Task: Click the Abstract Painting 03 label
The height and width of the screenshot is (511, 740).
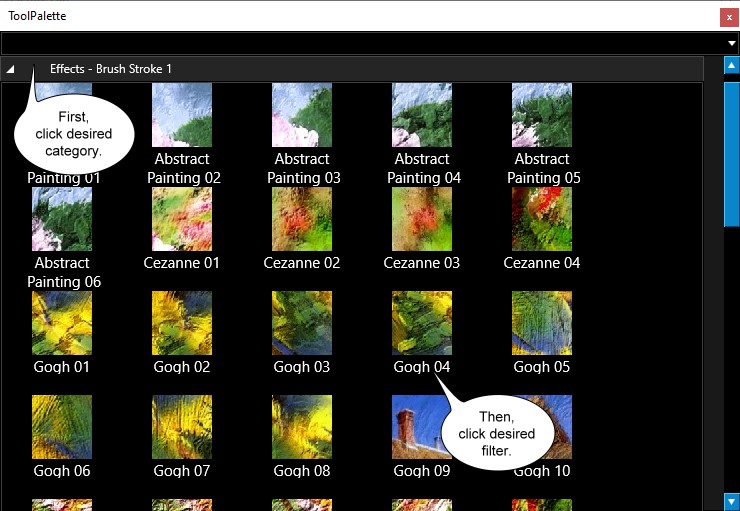Action: pos(303,168)
